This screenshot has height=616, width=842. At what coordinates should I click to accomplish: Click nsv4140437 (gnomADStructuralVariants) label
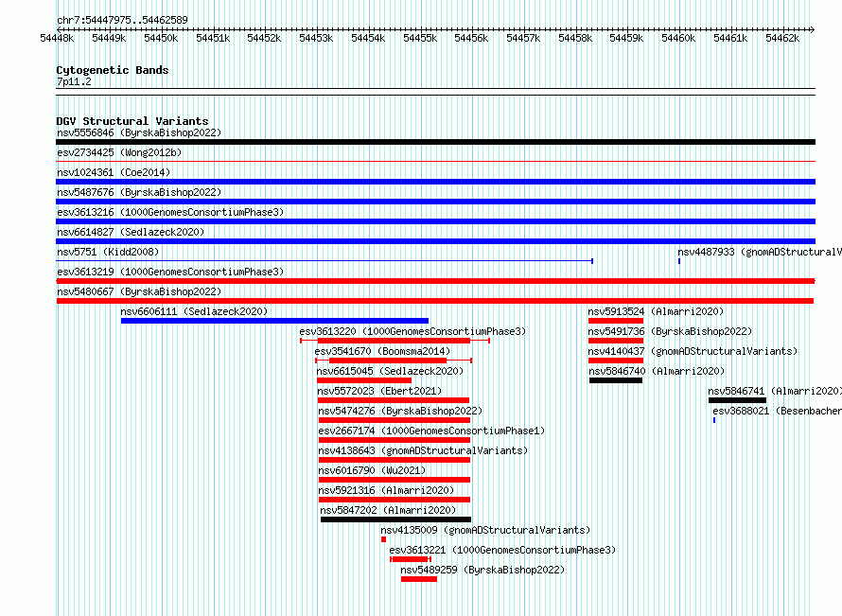[x=693, y=351]
